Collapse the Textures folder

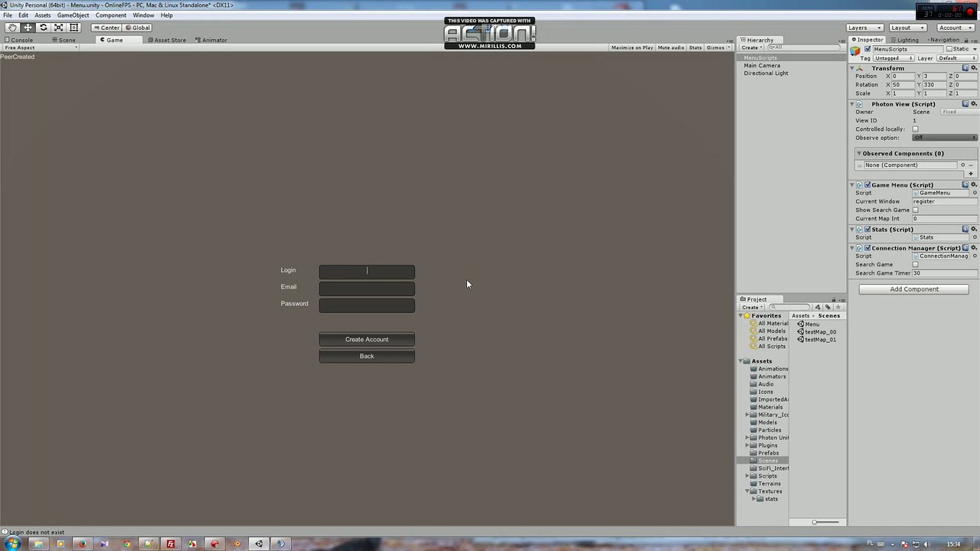747,491
